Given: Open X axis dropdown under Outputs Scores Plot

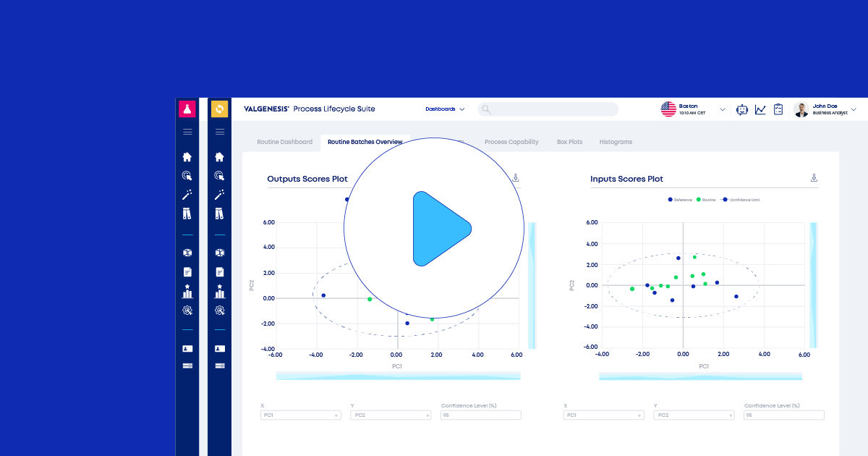Looking at the screenshot, I should [x=300, y=415].
